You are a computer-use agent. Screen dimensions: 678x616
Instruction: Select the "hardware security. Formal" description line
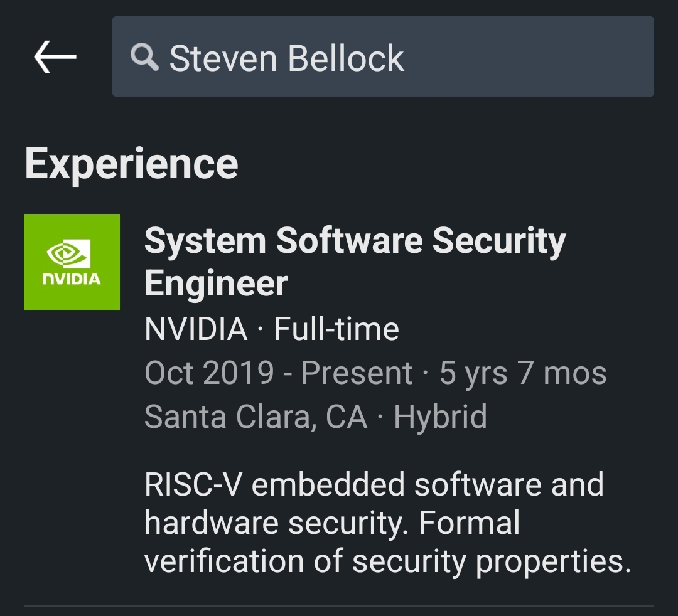click(x=331, y=523)
